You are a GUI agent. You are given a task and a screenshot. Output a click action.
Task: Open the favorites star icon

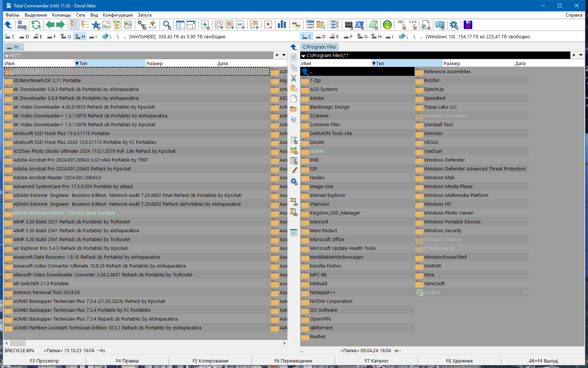[96, 25]
